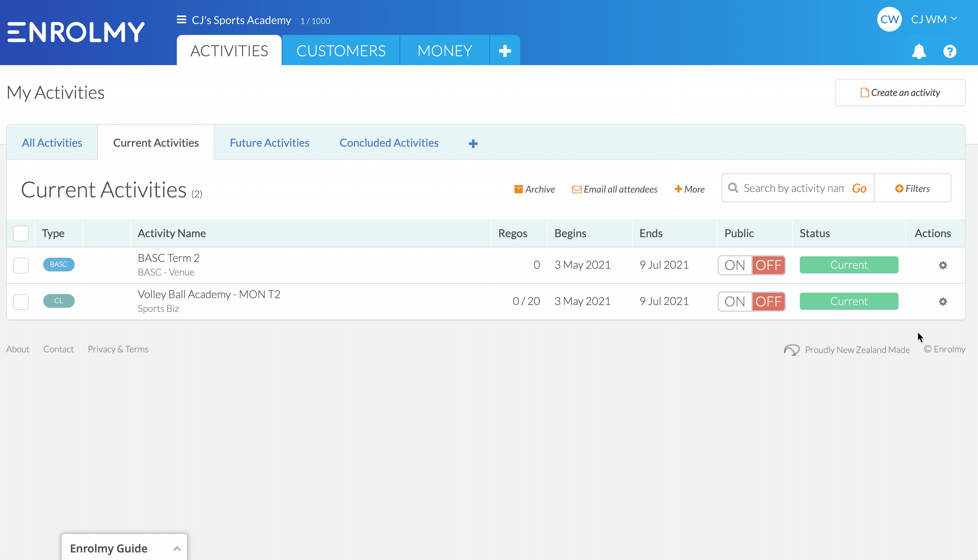Click Email all attendees
The height and width of the screenshot is (560, 978).
(x=614, y=189)
